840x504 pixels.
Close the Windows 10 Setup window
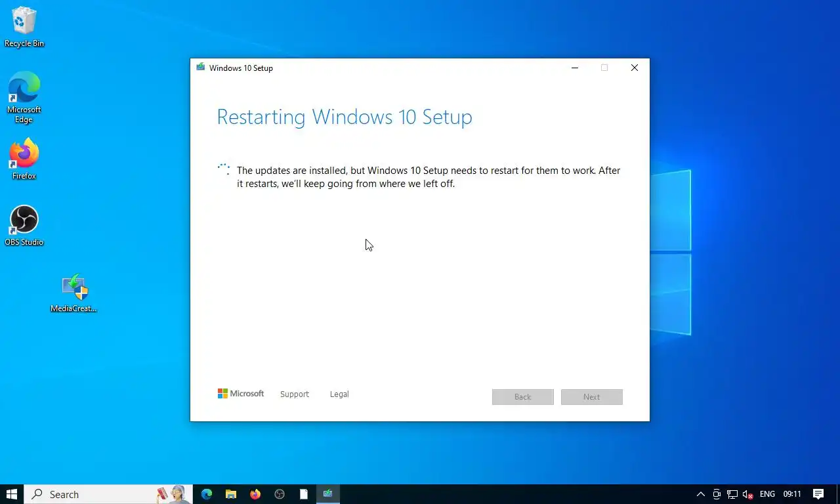click(x=635, y=68)
